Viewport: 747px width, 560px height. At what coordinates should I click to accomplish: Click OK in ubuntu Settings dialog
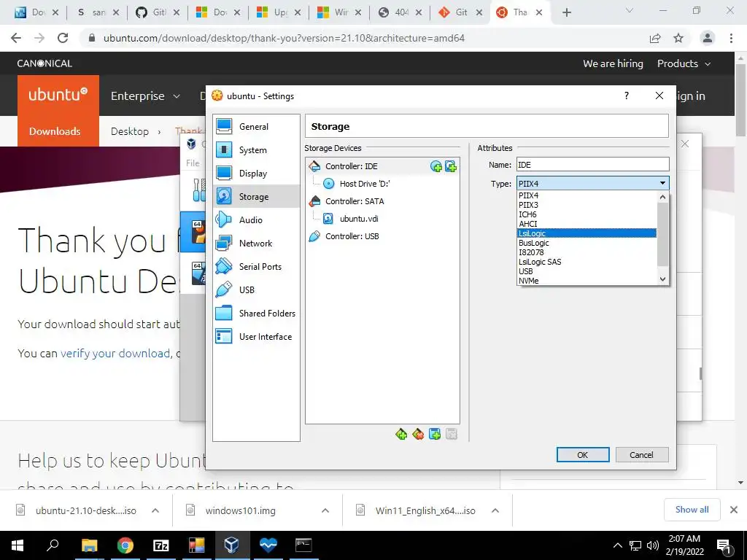[x=583, y=455]
